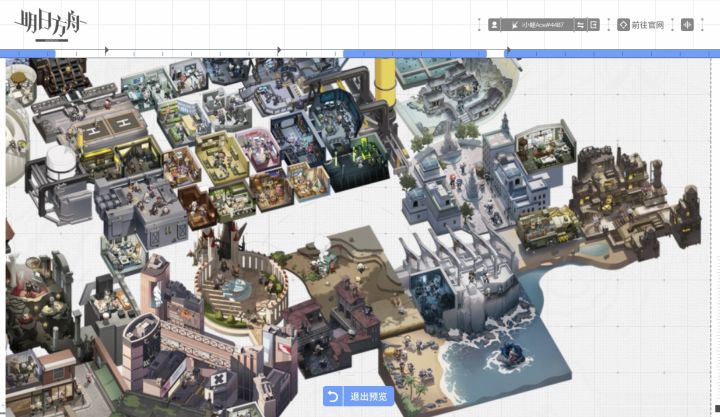Click the 退出预览 button
720x417 pixels.
point(359,396)
